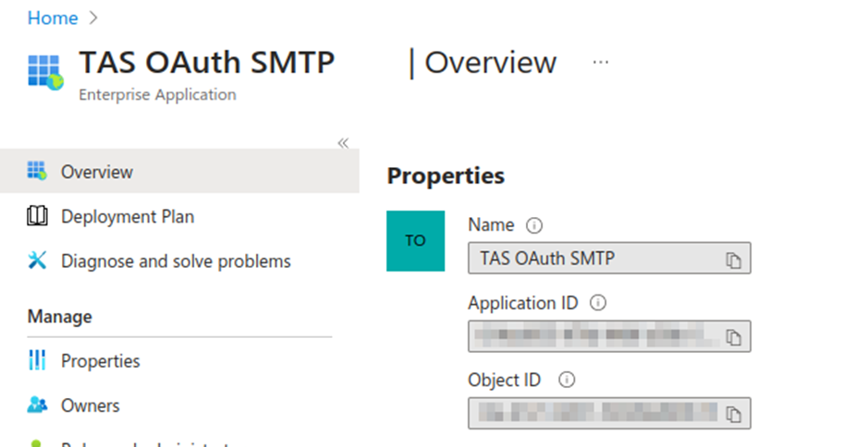Click the Properties sliders icon in sidebar

pyautogui.click(x=37, y=361)
